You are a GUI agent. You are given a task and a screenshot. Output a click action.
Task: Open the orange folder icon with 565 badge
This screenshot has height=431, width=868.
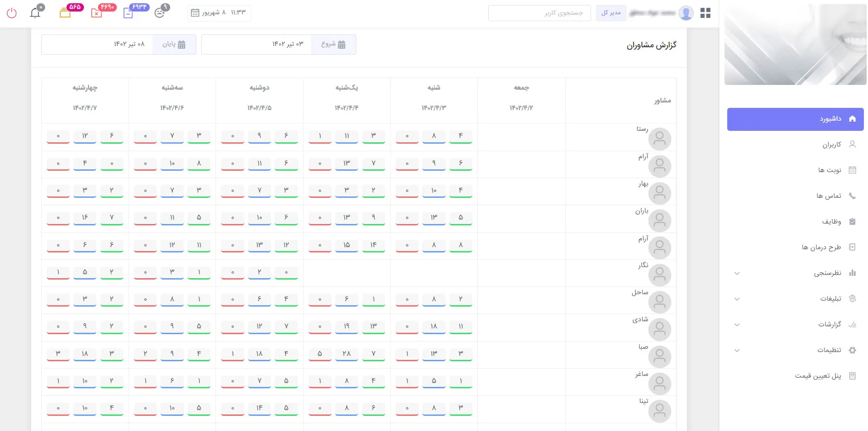coord(65,13)
